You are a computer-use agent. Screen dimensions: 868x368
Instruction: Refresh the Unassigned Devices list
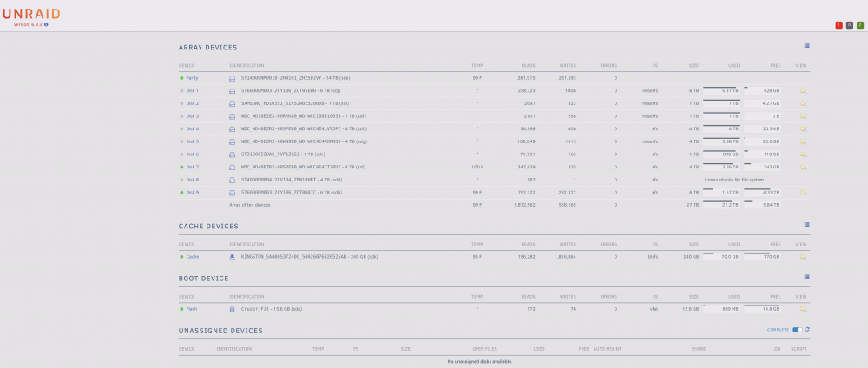coord(807,329)
